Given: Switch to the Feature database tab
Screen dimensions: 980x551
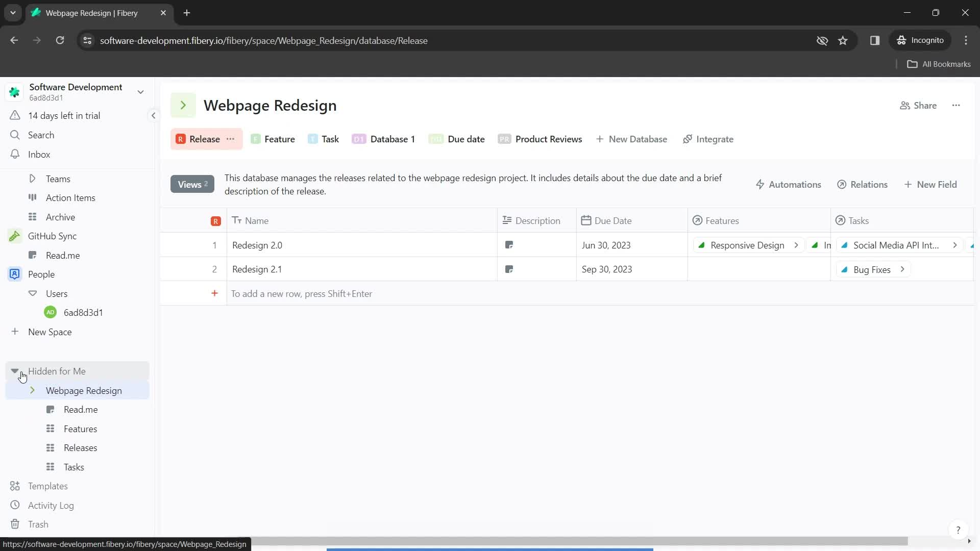Looking at the screenshot, I should (x=273, y=139).
